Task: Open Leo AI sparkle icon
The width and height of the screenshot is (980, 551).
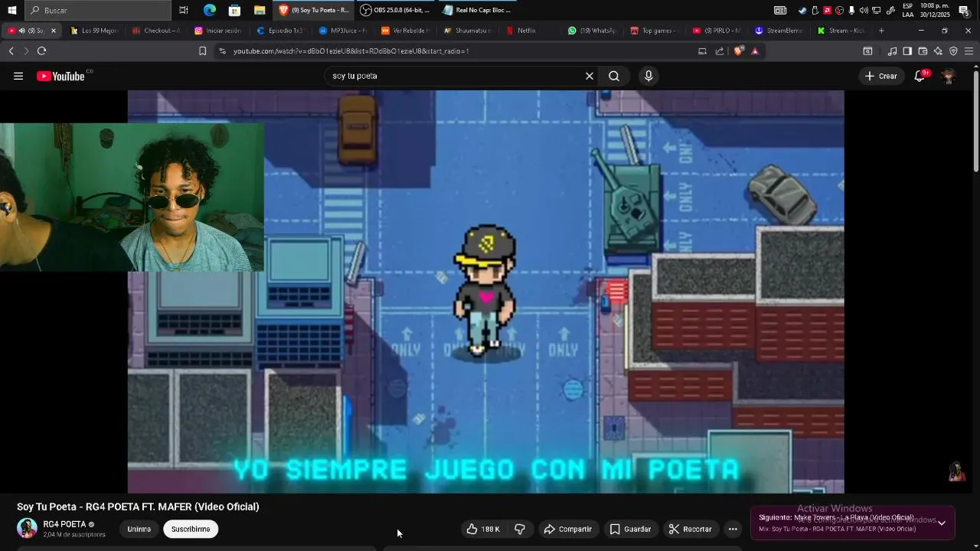Action: [x=938, y=51]
